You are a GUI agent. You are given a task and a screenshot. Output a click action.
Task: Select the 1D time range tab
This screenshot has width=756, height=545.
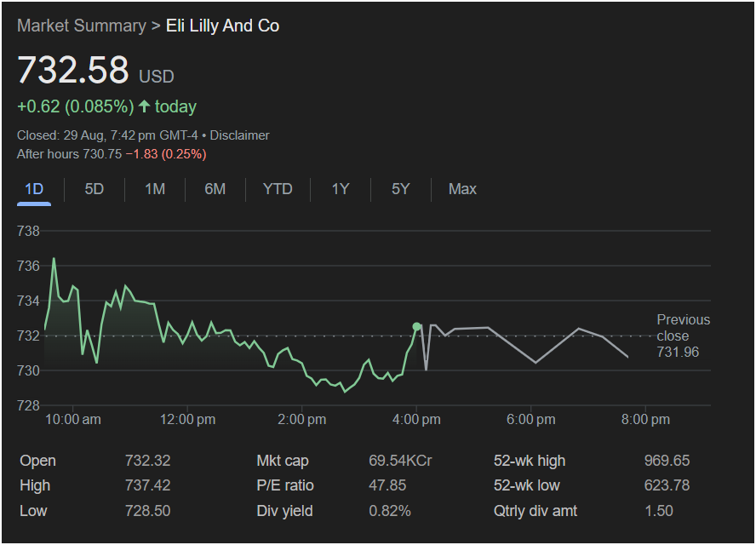point(34,189)
